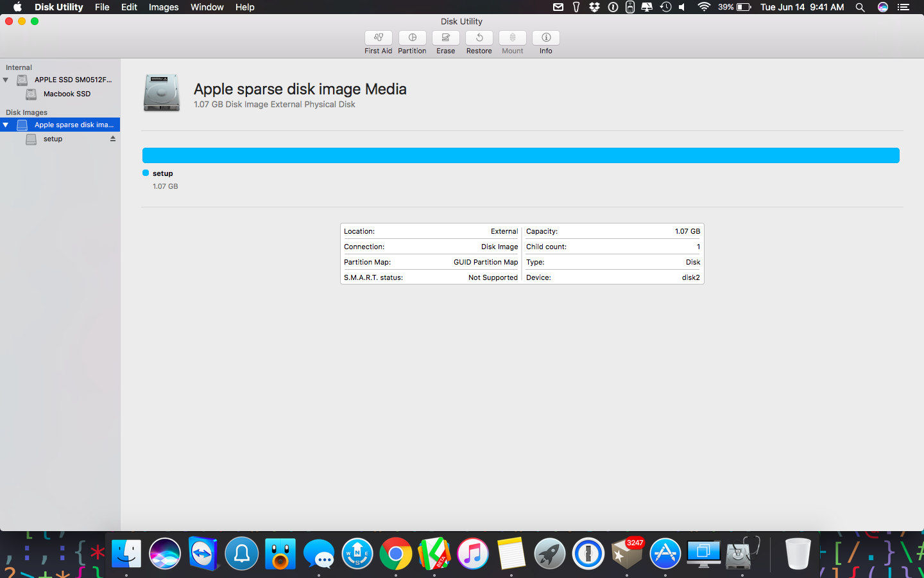Open Notification Center list icon
924x578 pixels.
[x=903, y=7]
